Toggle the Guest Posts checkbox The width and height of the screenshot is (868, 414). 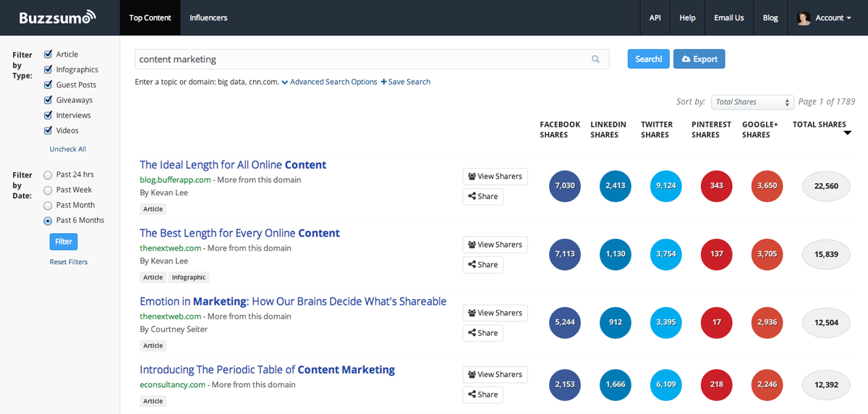(48, 85)
